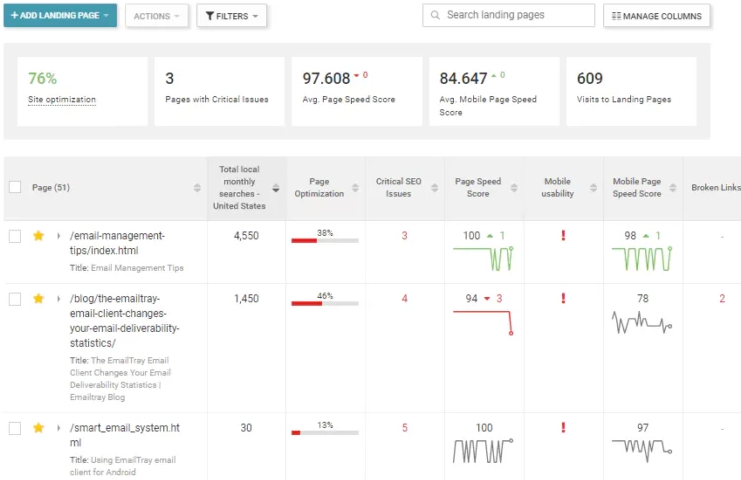Focus the Search landing pages field

click(x=517, y=16)
